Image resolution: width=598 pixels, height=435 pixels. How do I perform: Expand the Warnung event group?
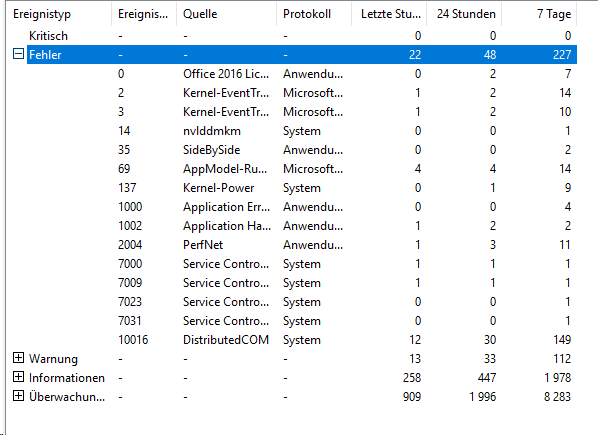(18, 358)
